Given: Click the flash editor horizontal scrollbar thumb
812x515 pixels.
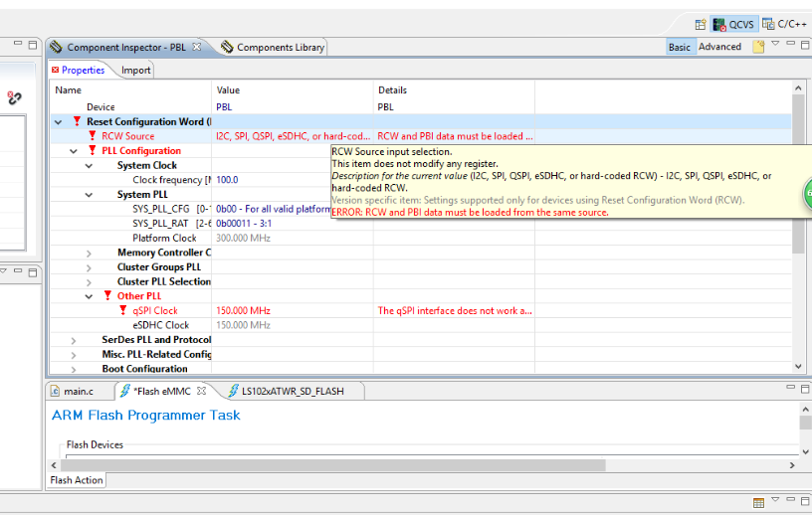Looking at the screenshot, I should pos(332,465).
